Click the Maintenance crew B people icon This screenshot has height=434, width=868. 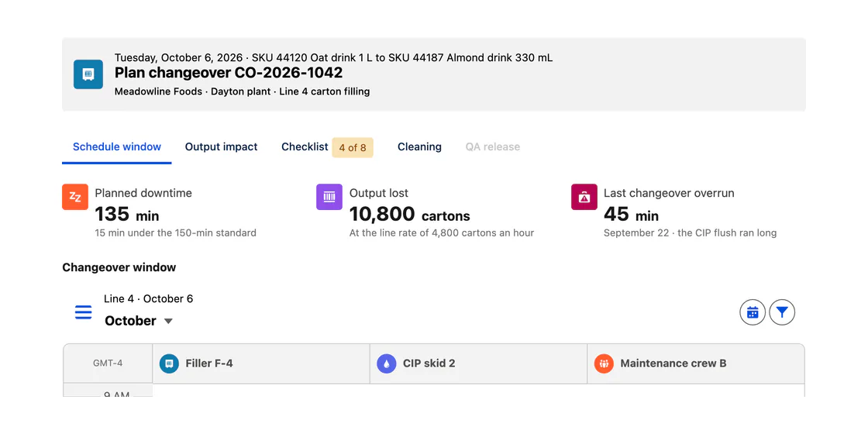coord(604,363)
